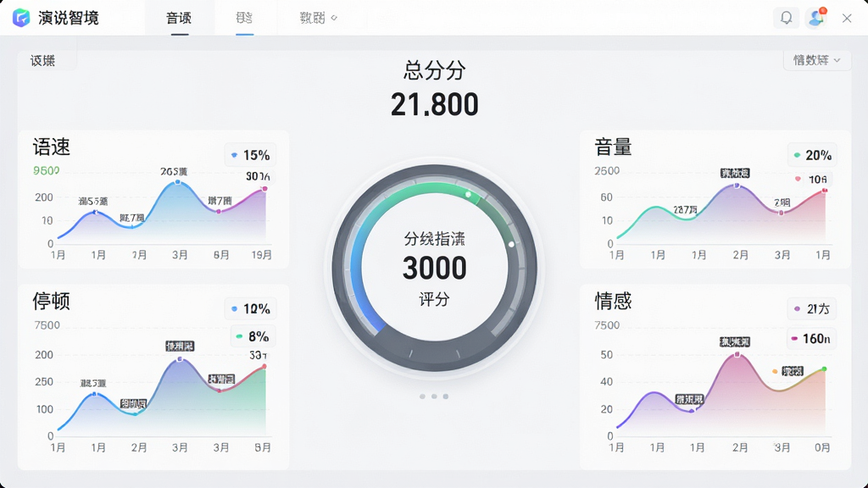Click the 语速 card title
This screenshot has height=488, width=868.
tap(52, 147)
